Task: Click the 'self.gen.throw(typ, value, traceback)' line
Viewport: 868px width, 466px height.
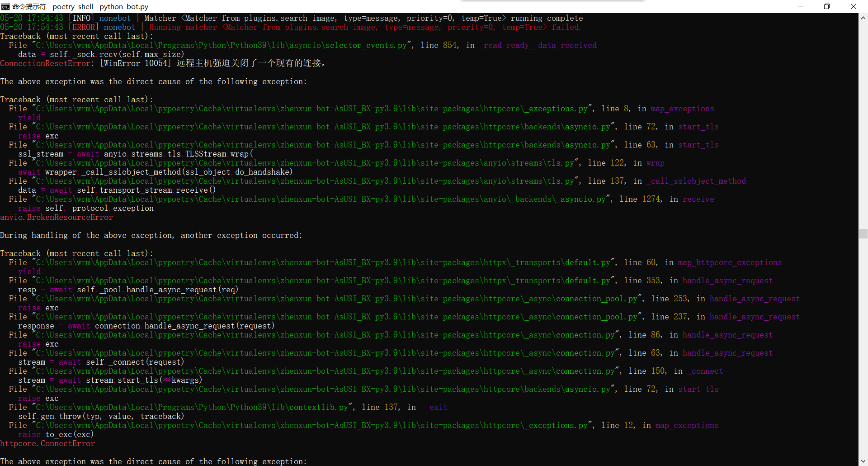Action: (x=101, y=416)
